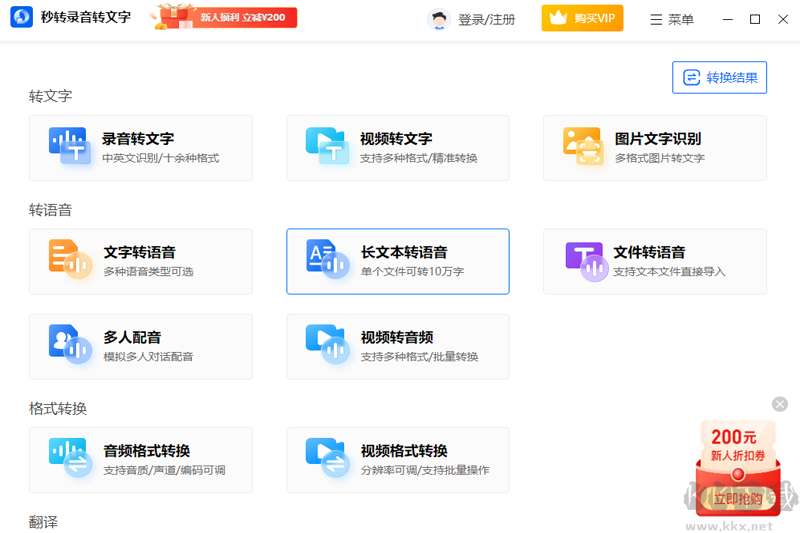The height and width of the screenshot is (533, 800).
Task: Close the 200元 coupon popup
Action: pos(780,404)
